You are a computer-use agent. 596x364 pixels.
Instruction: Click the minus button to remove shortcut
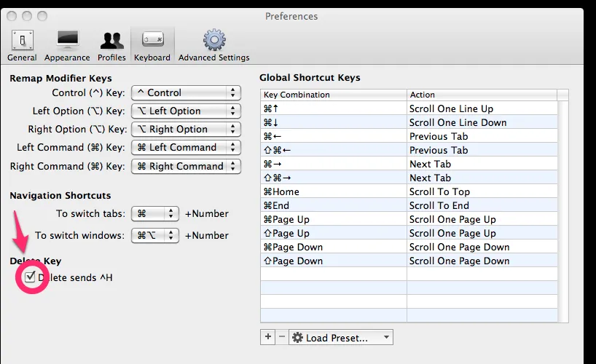[x=281, y=337]
